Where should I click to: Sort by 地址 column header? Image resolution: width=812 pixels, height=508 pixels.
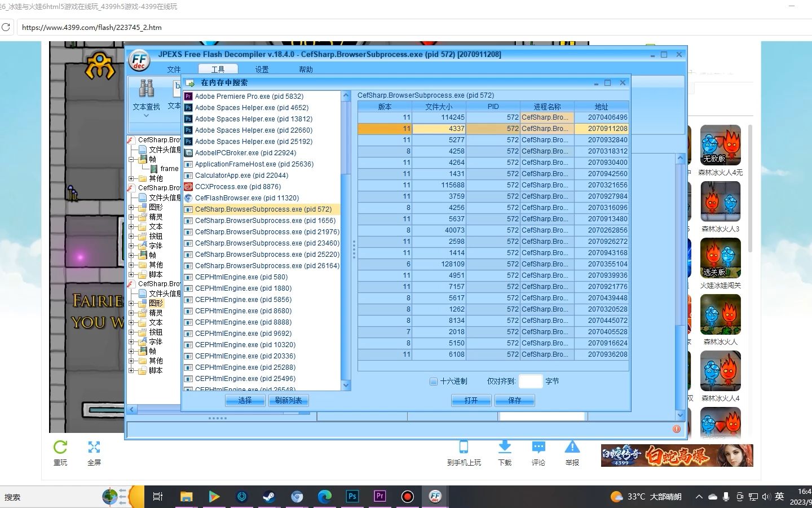601,107
